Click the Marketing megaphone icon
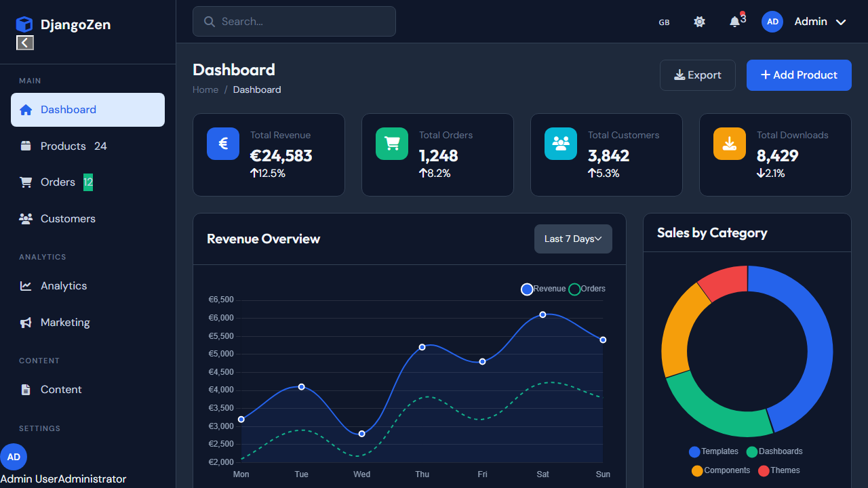Image resolution: width=868 pixels, height=488 pixels. point(26,322)
